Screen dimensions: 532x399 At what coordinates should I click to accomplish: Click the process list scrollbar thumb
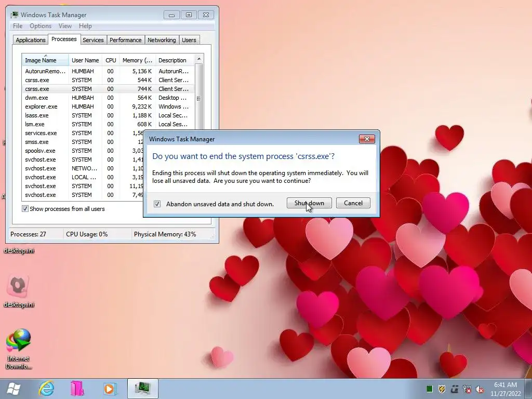[198, 98]
